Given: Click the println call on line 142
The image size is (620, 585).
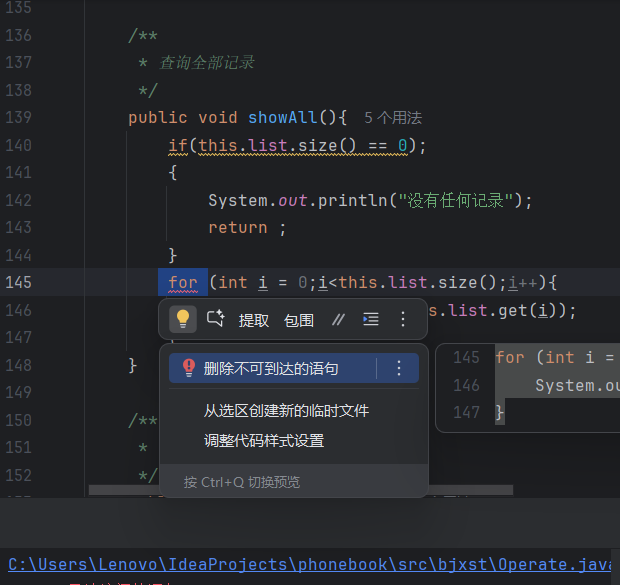Looking at the screenshot, I should point(353,201).
